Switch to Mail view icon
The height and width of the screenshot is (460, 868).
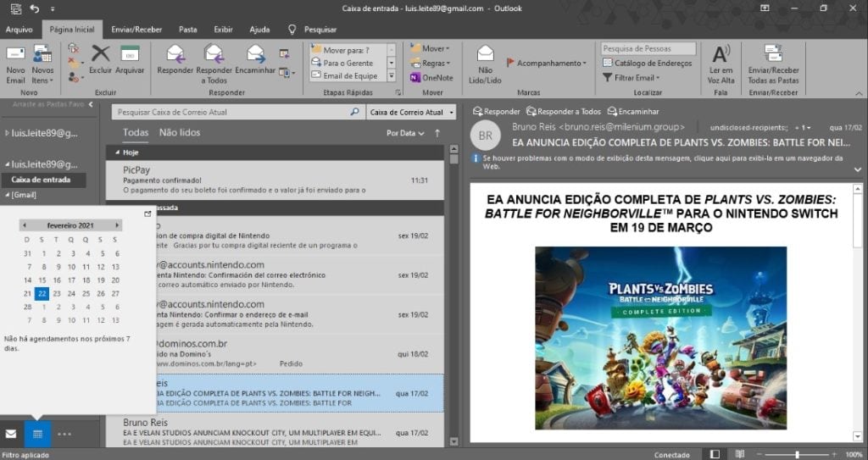[x=11, y=434]
